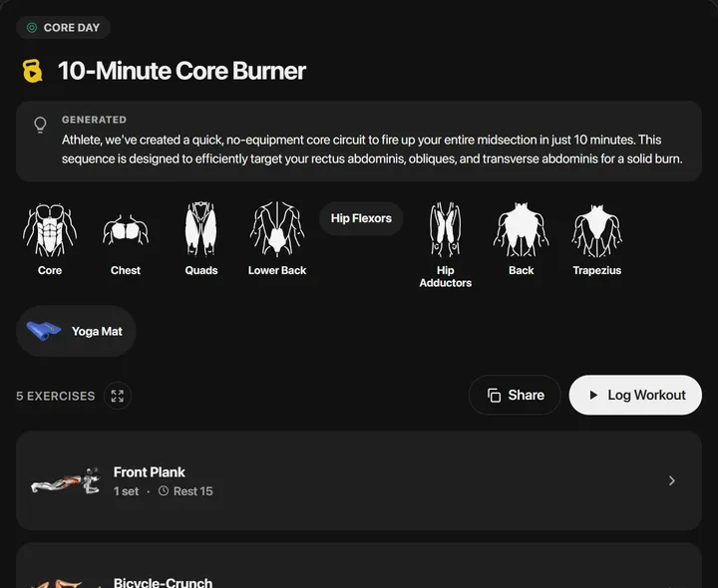Select the Lower Back muscle icon
Image resolution: width=718 pixels, height=588 pixels.
click(277, 229)
